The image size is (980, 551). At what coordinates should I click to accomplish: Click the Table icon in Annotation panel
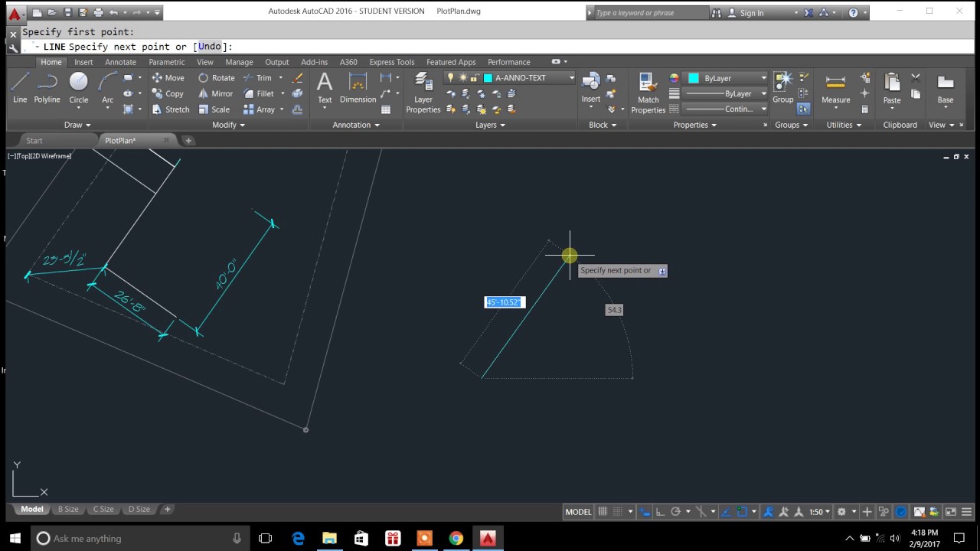click(x=386, y=109)
